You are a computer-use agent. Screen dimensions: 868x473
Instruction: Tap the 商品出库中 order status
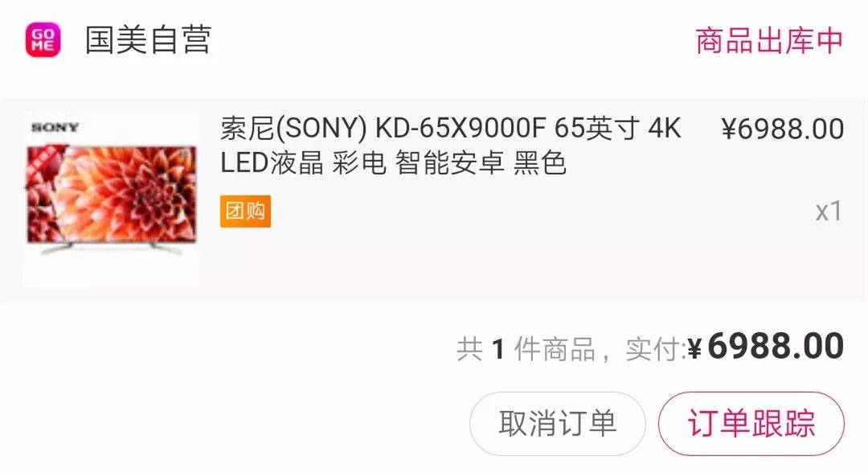coord(769,40)
